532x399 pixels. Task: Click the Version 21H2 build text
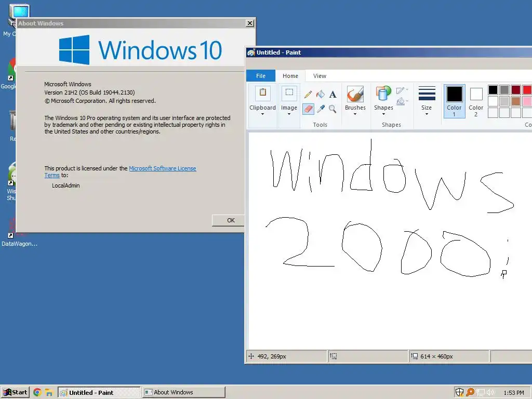pyautogui.click(x=89, y=92)
